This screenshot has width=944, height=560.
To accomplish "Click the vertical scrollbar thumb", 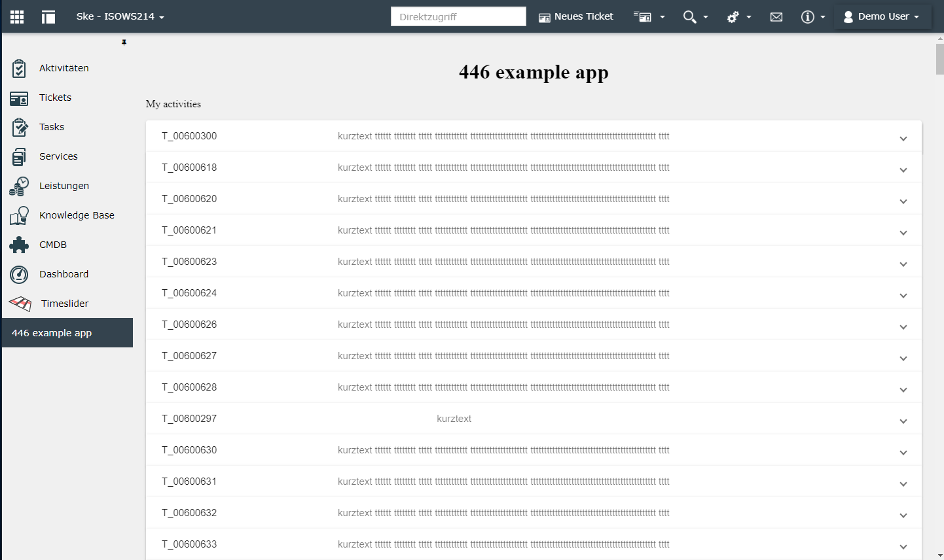I will 940,59.
